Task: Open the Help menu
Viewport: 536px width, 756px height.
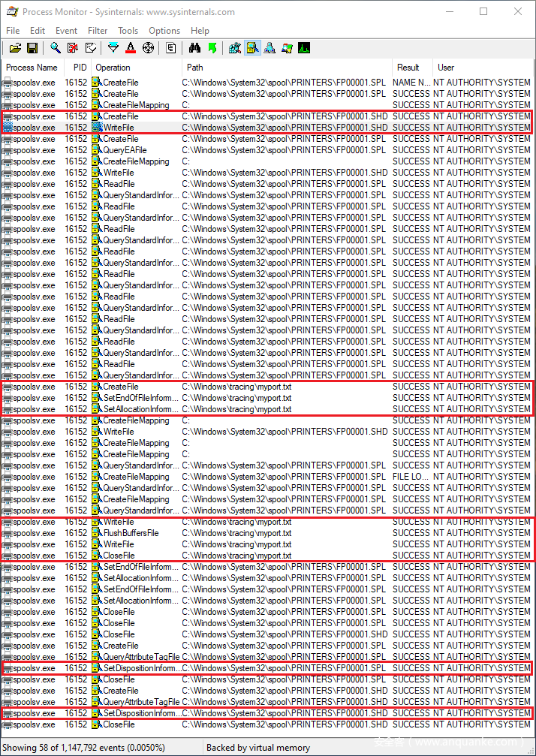Action: pos(200,30)
